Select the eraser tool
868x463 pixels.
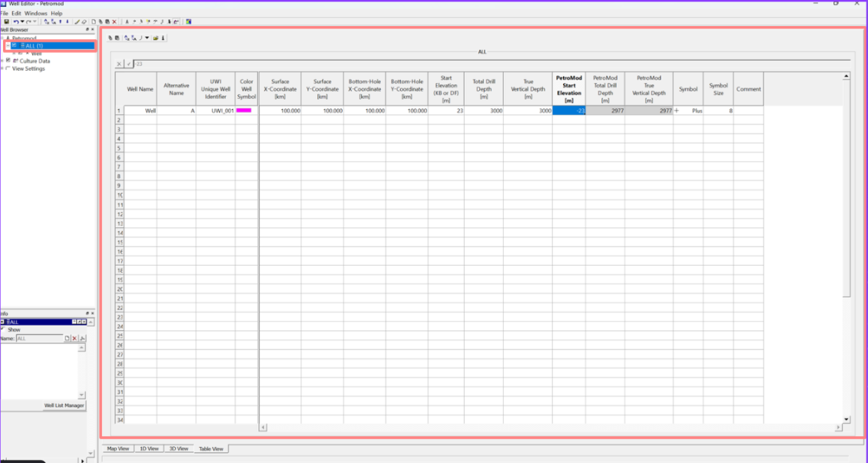tap(84, 21)
